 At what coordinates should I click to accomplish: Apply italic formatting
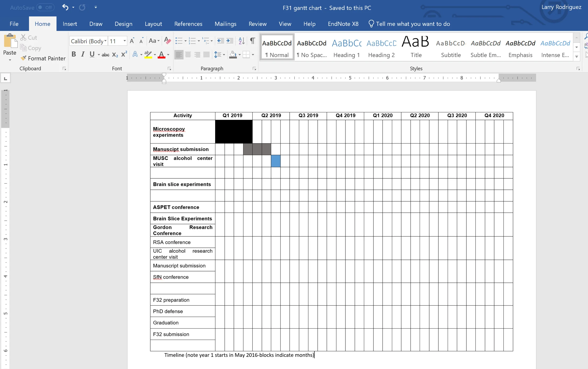[x=83, y=54]
